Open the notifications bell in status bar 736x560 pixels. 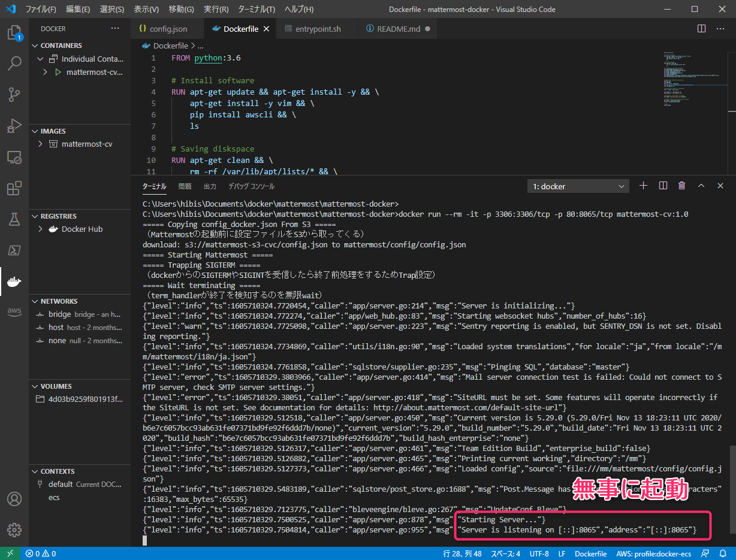tap(723, 554)
